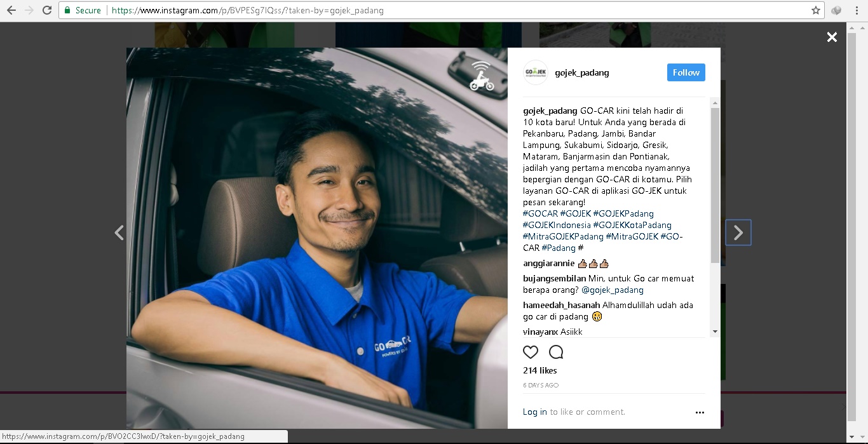View the Secure padlock site info

tap(83, 10)
